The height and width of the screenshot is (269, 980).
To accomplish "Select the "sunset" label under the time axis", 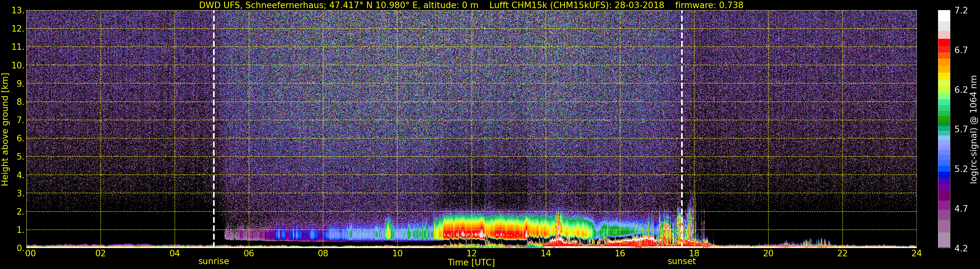I will 682,262.
